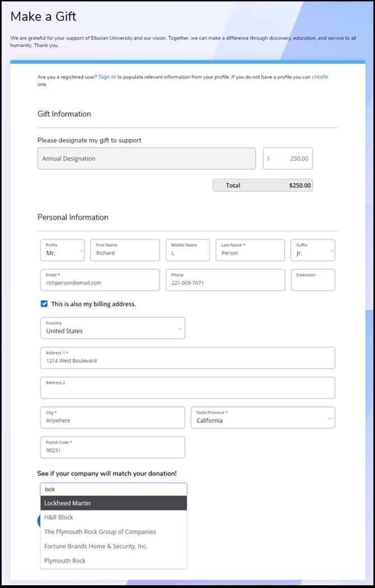This screenshot has height=588, width=375.
Task: Click the create profile link
Action: point(320,77)
